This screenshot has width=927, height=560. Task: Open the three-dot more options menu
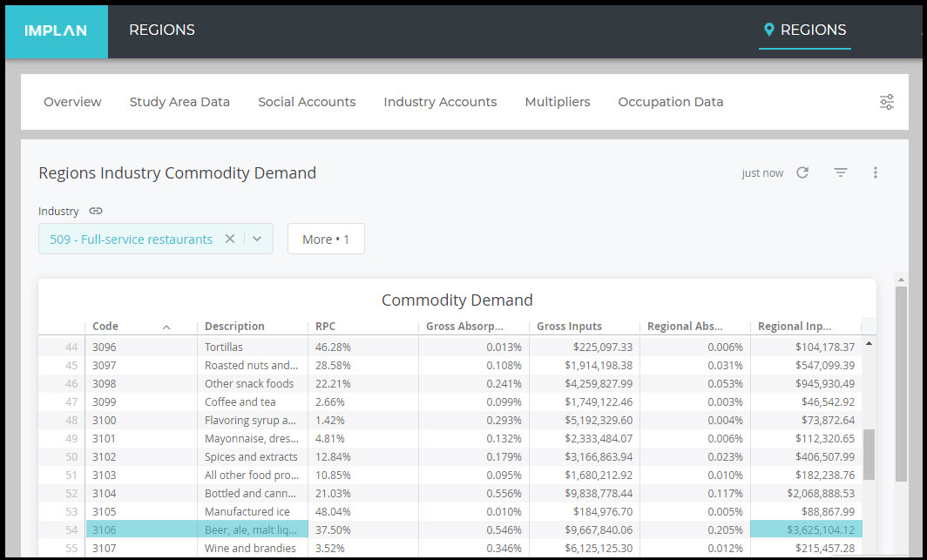click(875, 172)
